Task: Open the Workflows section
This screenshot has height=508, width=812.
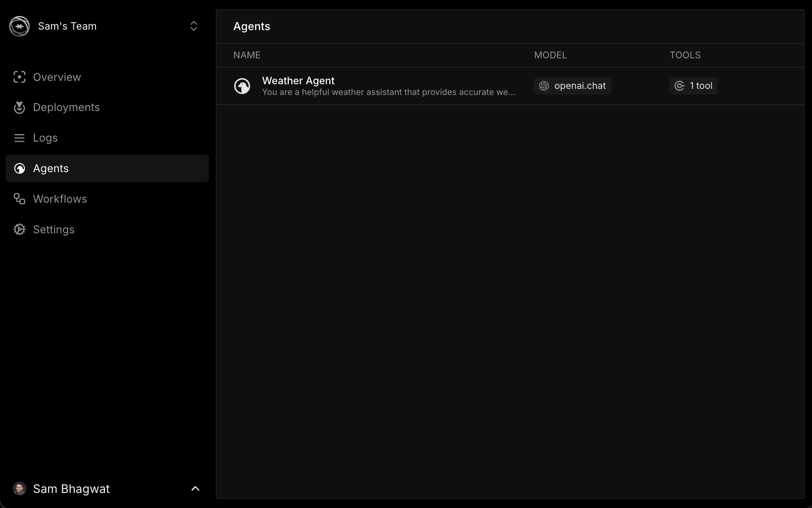Action: point(60,198)
